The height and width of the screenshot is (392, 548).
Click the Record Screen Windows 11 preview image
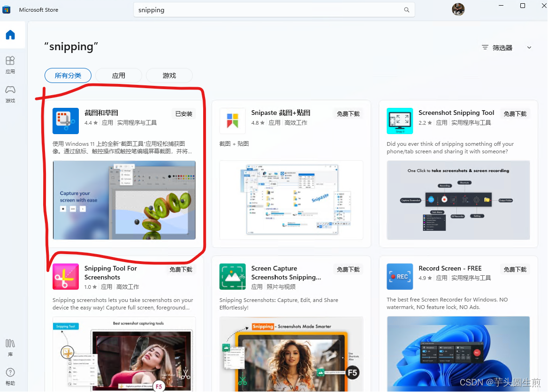point(458,354)
